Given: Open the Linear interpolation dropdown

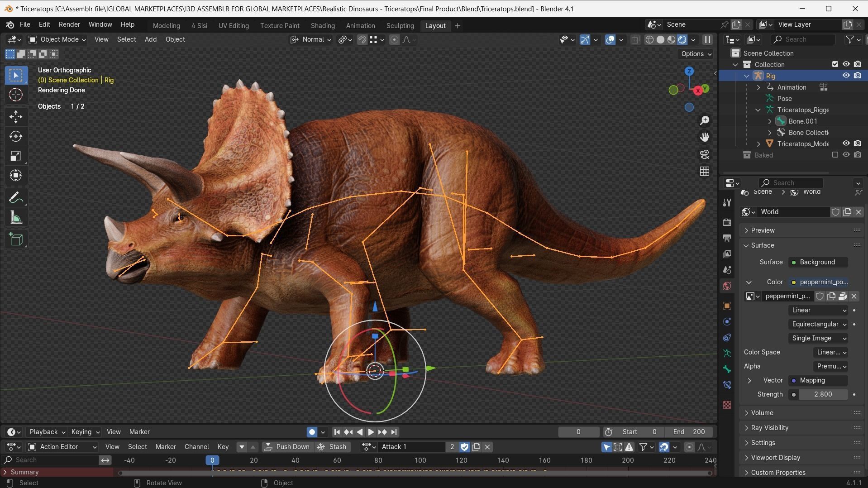Looking at the screenshot, I should [819, 311].
